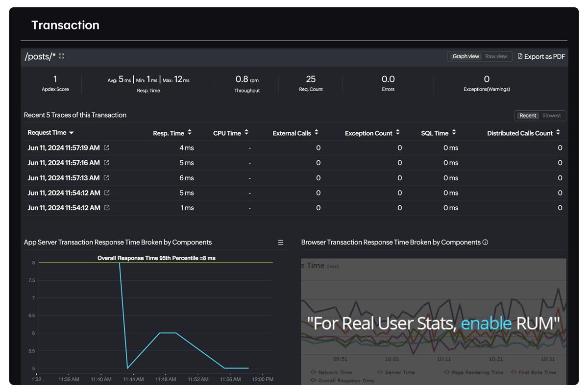Sort by SQL Time column
Viewport: 588px width, 392px height.
point(454,132)
